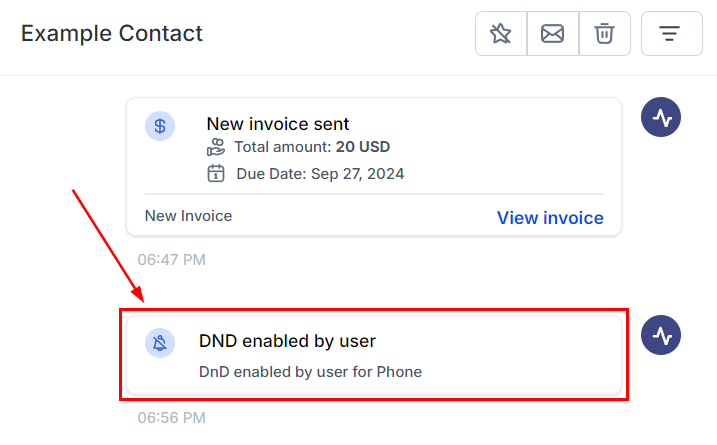Image resolution: width=717 pixels, height=445 pixels.
Task: Click activity avatar beside DND card
Action: pos(661,335)
